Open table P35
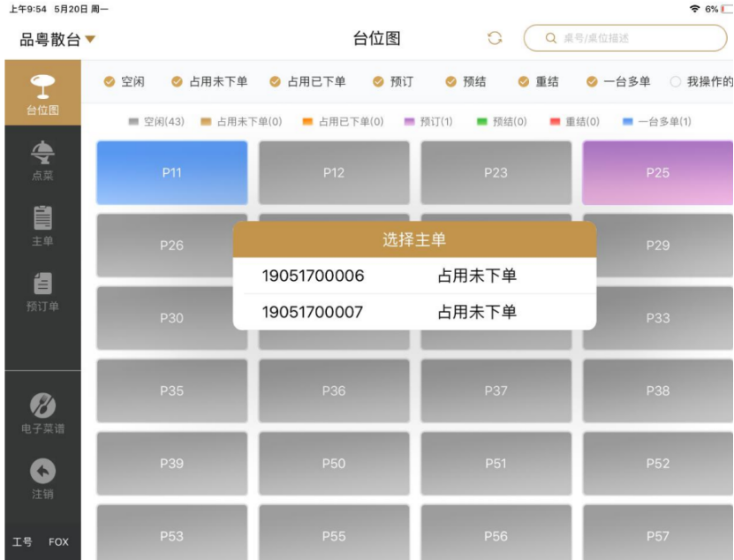Screen dimensions: 734x560 coord(172,391)
